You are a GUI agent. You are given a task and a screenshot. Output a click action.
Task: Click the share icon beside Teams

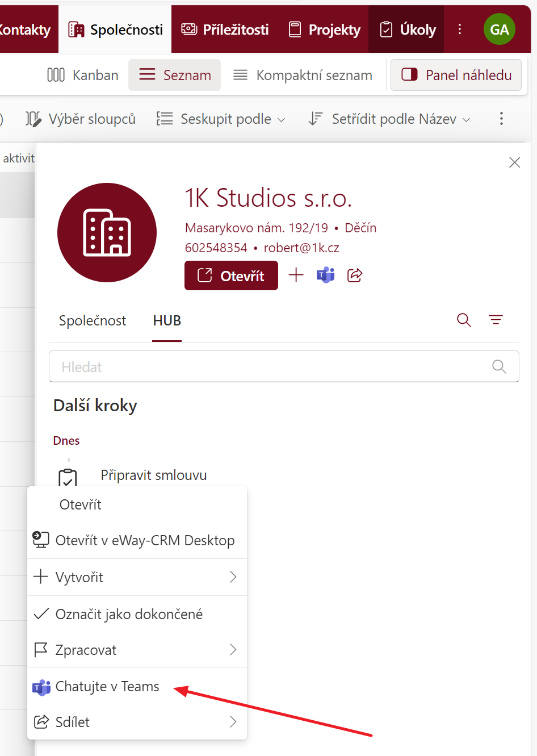click(x=355, y=275)
